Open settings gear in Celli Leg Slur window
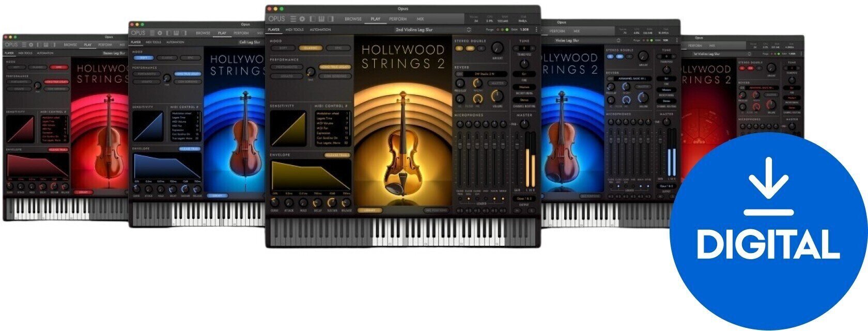Viewport: 868px width, 331px height. pos(160,33)
